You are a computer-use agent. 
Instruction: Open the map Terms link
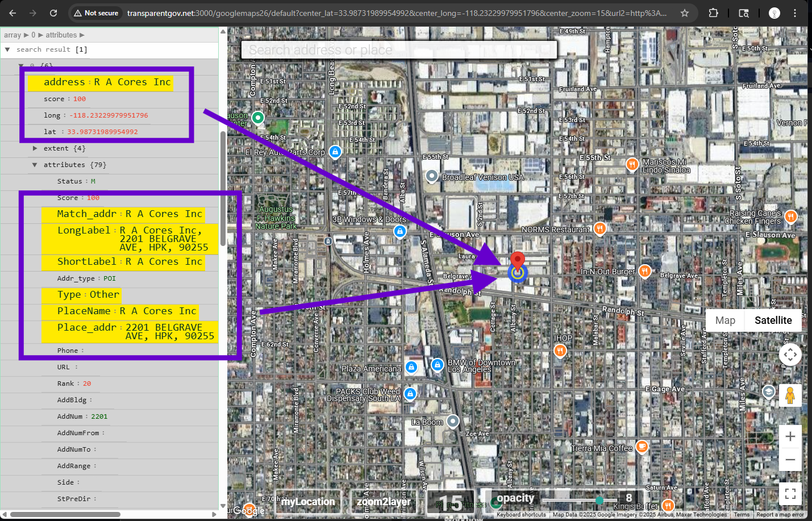coord(742,515)
